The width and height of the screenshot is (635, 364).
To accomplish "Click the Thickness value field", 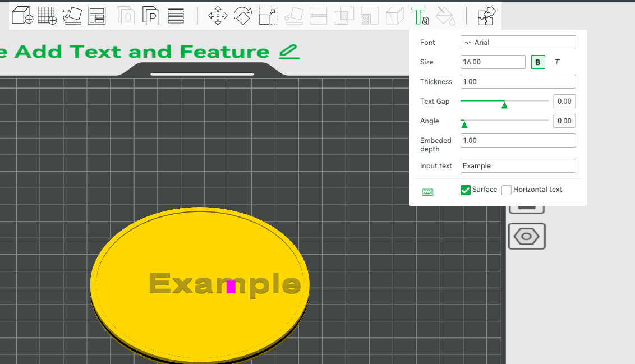I will point(518,81).
